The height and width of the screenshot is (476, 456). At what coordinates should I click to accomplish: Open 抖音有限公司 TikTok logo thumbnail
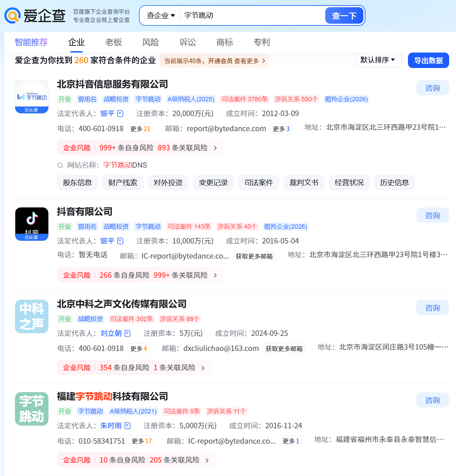tap(32, 224)
